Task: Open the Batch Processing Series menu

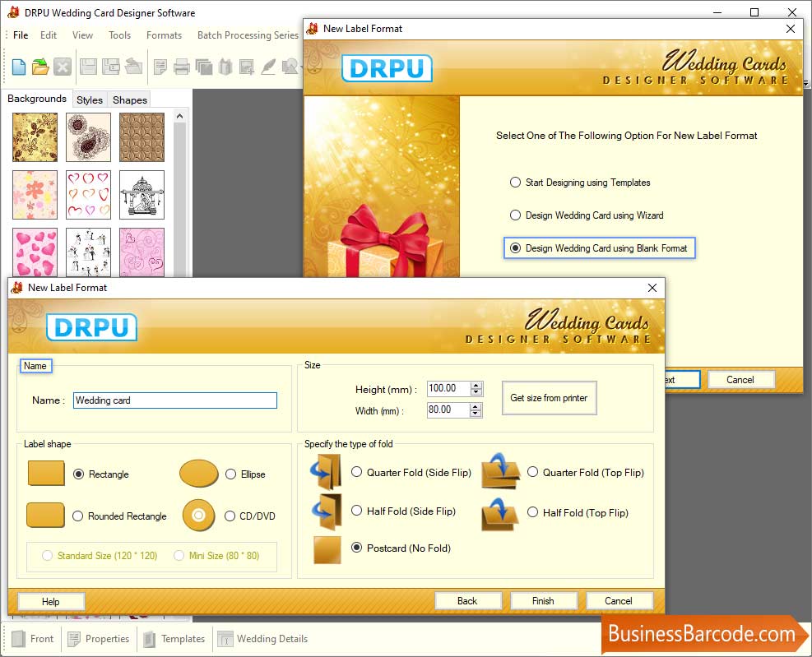Action: pos(248,35)
